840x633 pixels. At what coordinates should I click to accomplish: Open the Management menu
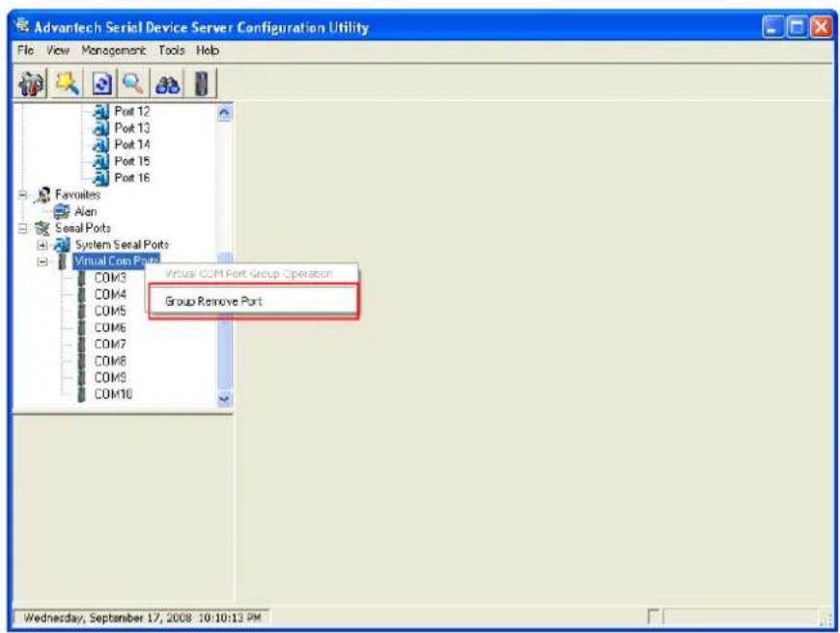coord(114,50)
